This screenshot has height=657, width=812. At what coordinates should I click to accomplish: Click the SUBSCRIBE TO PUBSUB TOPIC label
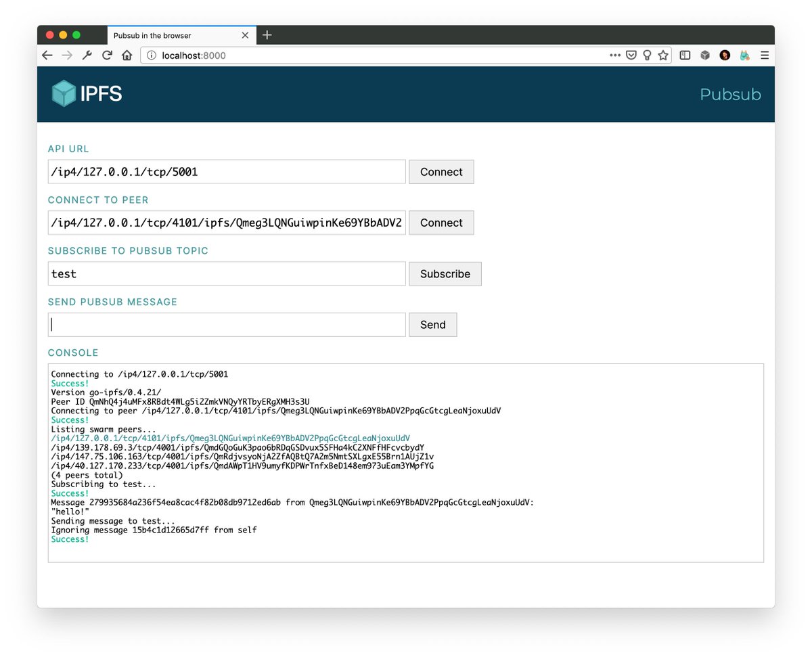[x=128, y=251]
